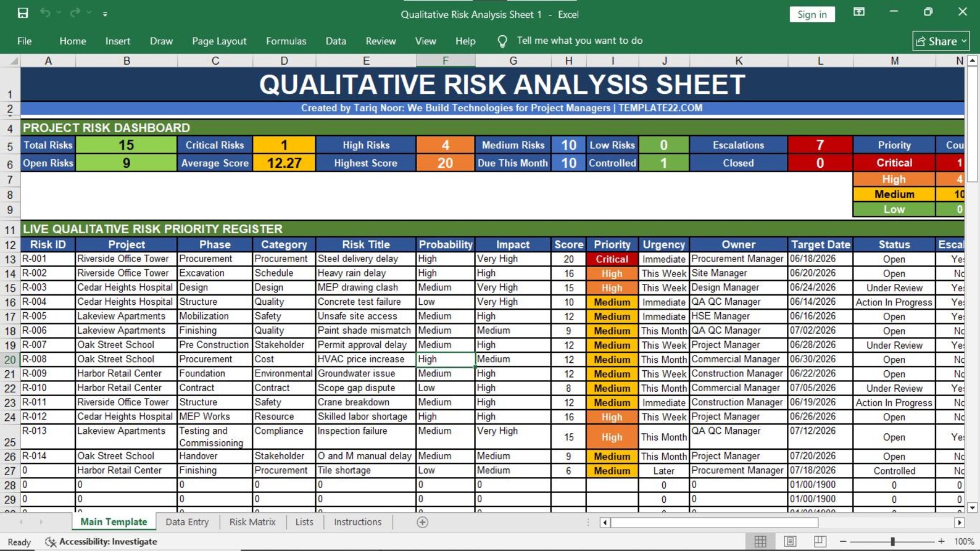Image resolution: width=980 pixels, height=551 pixels.
Task: Switch to the Risk Matrix sheet tab
Action: (252, 522)
